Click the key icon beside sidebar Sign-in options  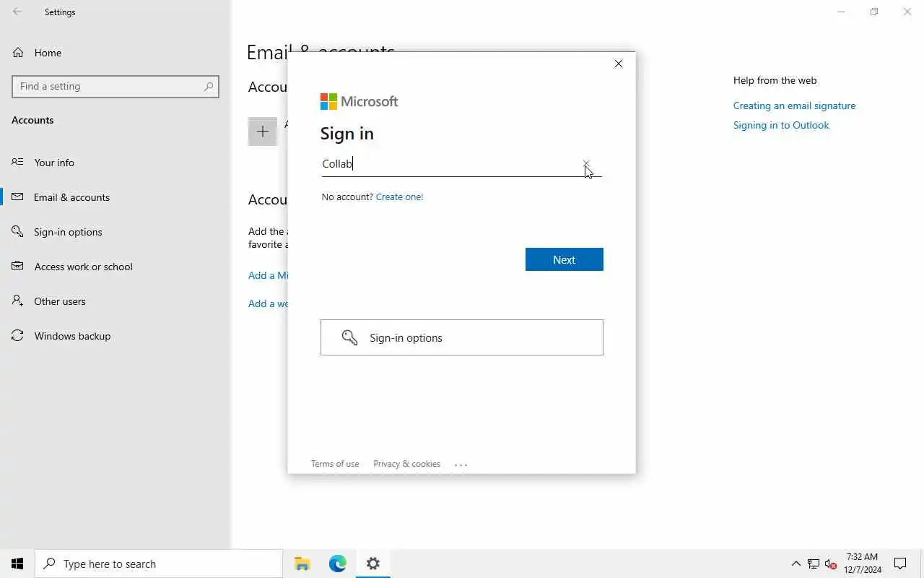pyautogui.click(x=17, y=231)
